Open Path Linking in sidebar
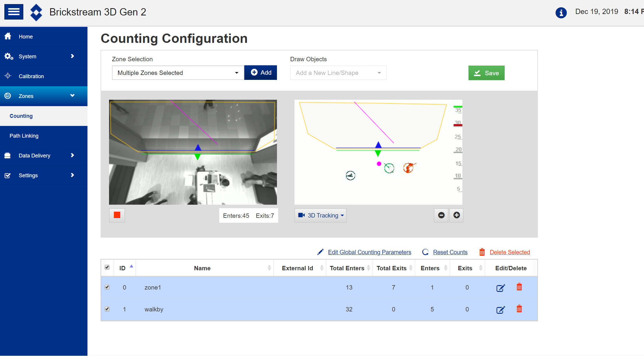This screenshot has height=356, width=644. coord(24,136)
